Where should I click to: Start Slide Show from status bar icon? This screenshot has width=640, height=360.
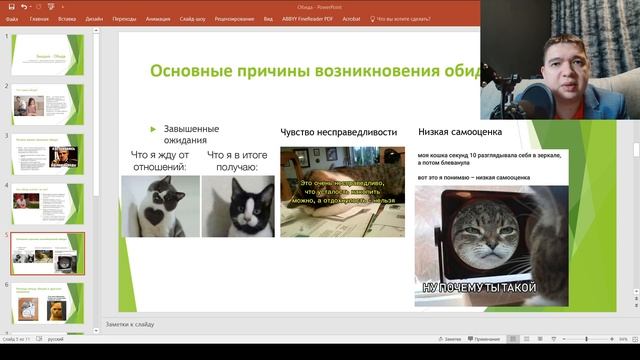[553, 339]
